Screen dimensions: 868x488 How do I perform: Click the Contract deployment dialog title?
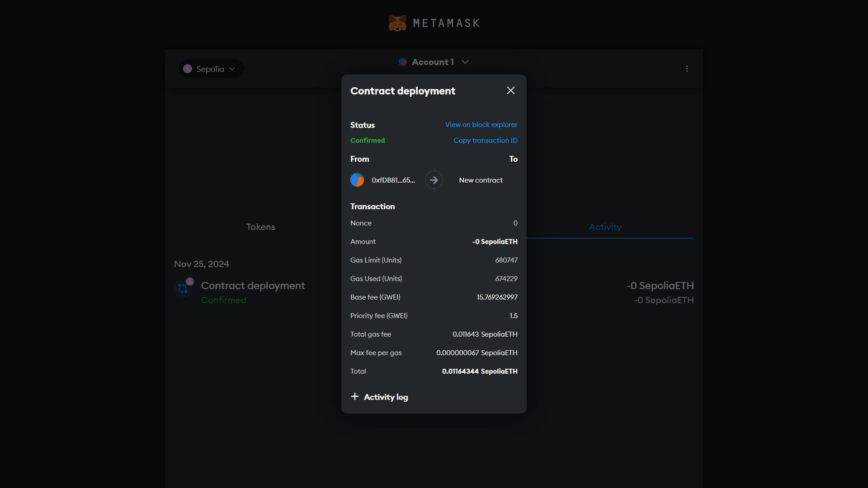(x=402, y=91)
